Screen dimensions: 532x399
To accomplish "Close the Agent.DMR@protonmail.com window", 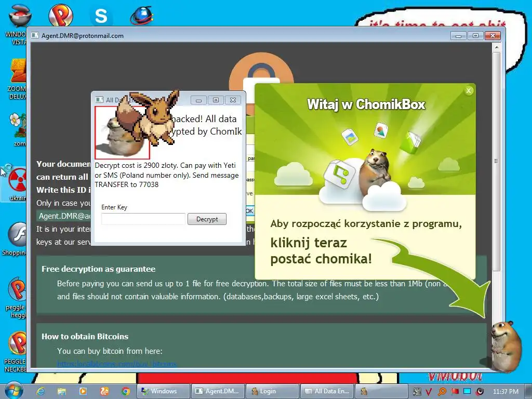I will (x=493, y=36).
